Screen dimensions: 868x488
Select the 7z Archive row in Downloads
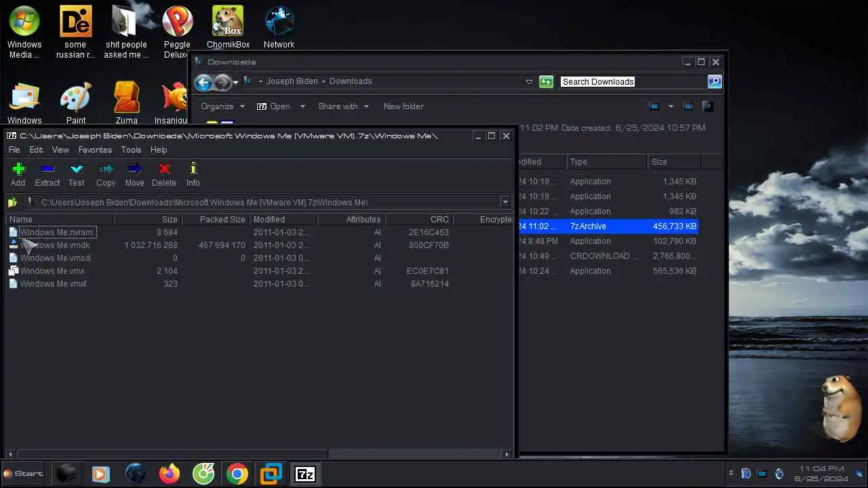[x=608, y=226]
